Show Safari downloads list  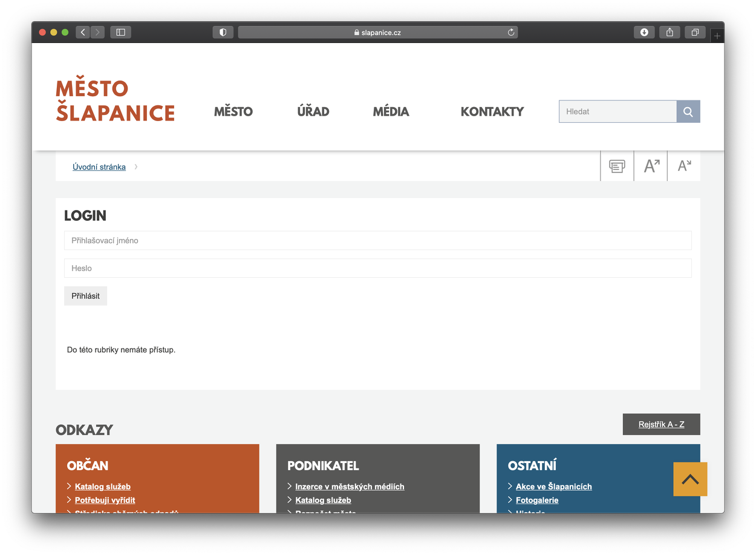pyautogui.click(x=644, y=32)
